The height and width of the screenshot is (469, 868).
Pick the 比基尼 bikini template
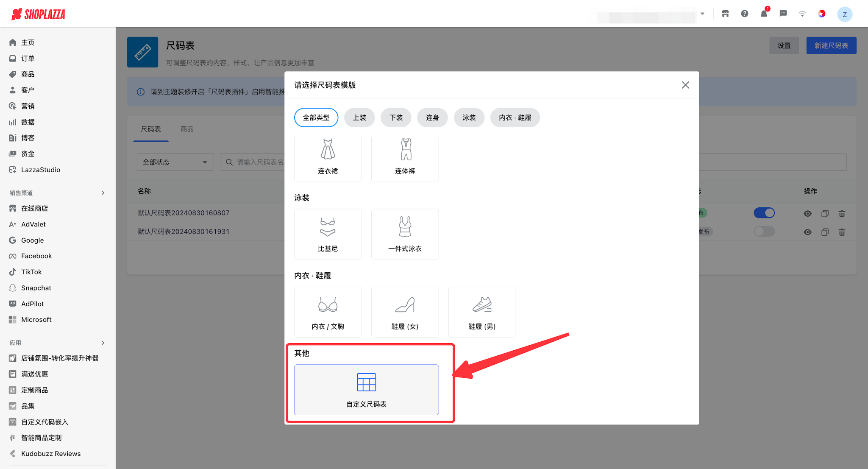tap(328, 234)
